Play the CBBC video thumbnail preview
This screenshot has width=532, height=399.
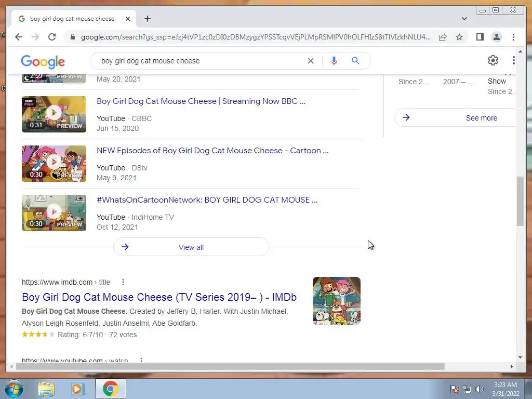click(x=54, y=114)
